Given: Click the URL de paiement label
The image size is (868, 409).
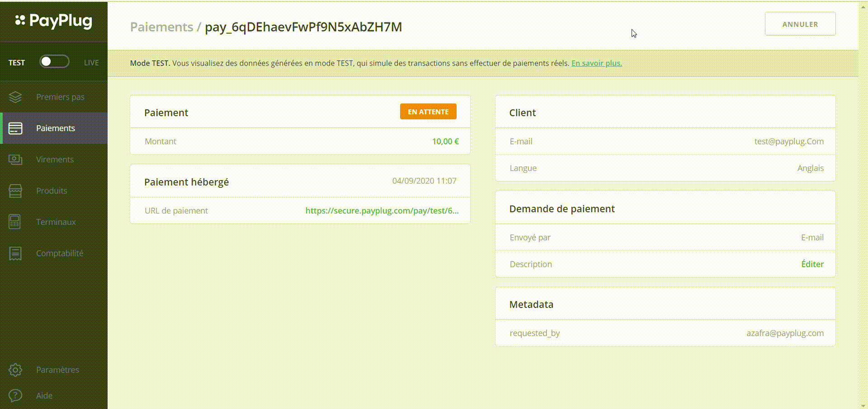Looking at the screenshot, I should 176,210.
